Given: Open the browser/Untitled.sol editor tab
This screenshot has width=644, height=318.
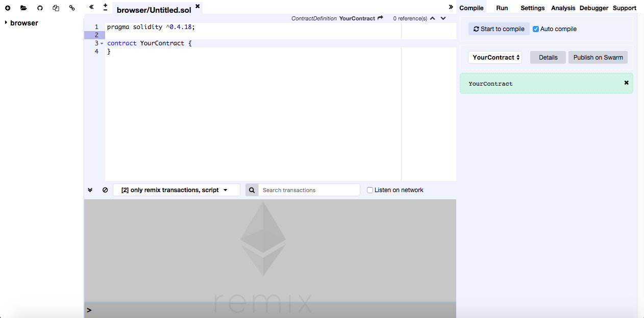Looking at the screenshot, I should coord(154,10).
